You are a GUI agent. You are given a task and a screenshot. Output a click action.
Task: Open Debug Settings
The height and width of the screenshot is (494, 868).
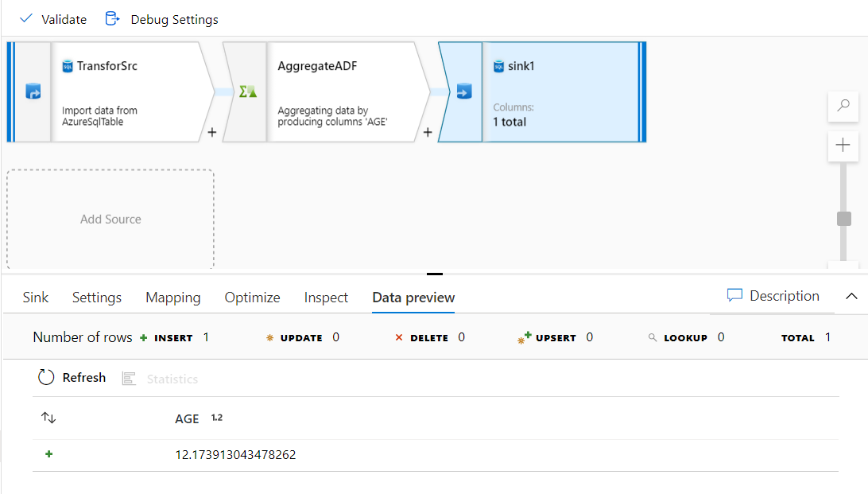coord(161,18)
